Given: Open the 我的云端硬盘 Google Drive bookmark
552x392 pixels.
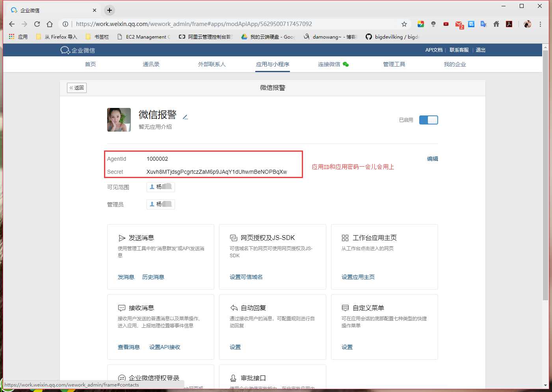Looking at the screenshot, I should coord(268,37).
